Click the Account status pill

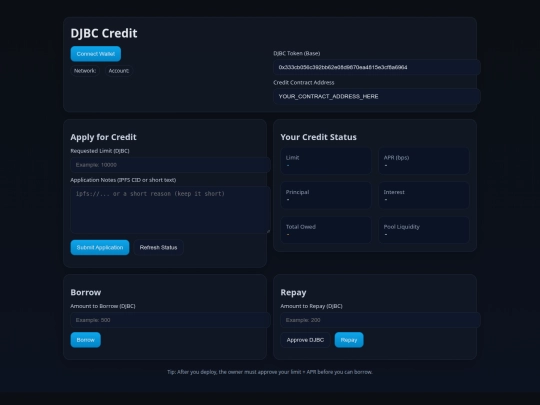[119, 71]
